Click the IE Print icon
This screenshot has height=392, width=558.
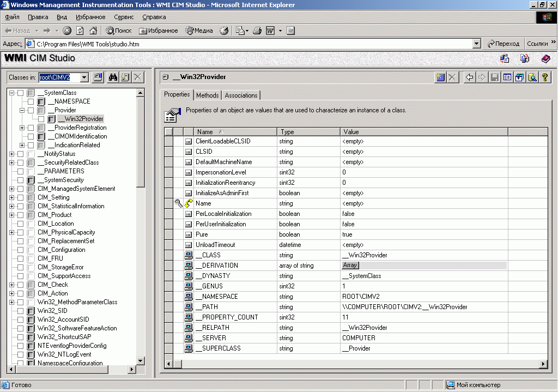tap(257, 31)
